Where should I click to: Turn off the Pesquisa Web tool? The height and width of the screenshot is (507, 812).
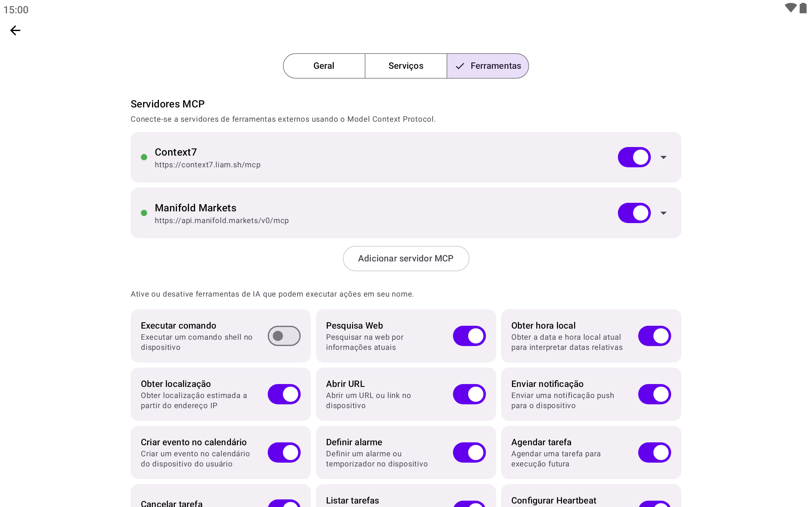469,336
